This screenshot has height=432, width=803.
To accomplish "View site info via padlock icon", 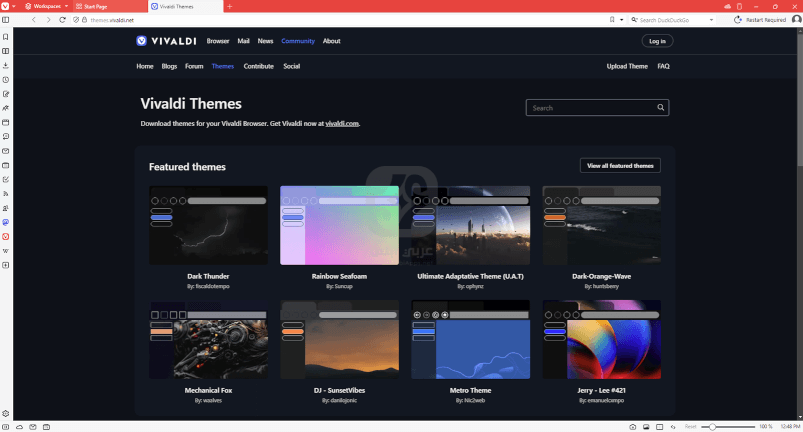I will pos(84,20).
